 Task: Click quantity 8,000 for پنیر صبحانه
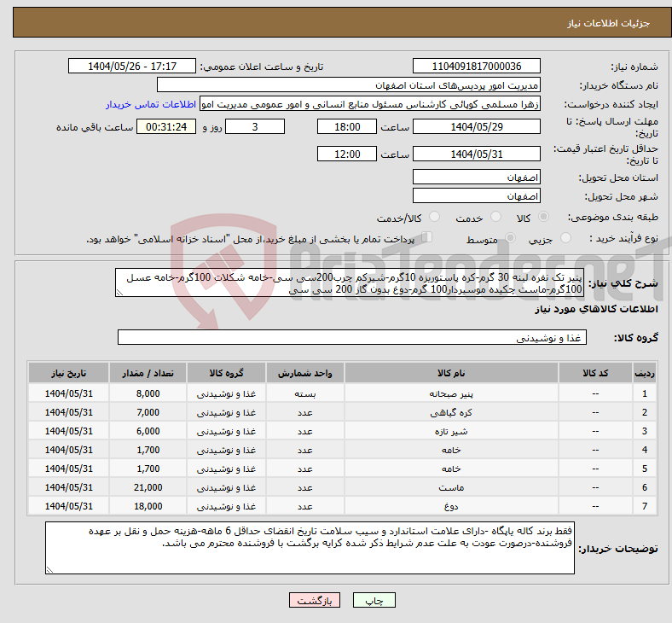click(x=148, y=393)
